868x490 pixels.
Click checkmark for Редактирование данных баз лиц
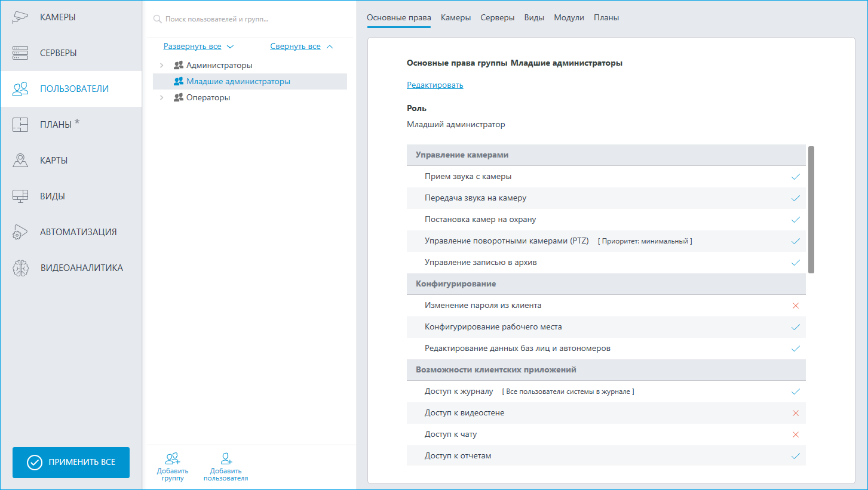point(795,349)
